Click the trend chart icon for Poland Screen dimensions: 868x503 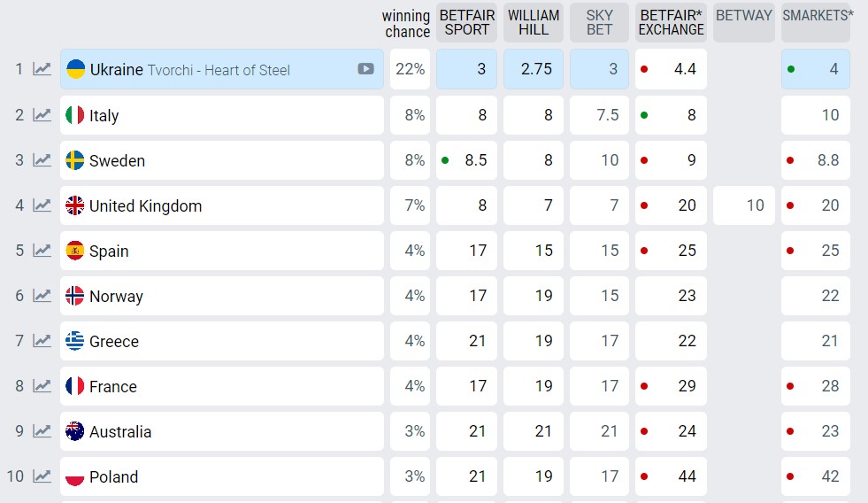(42, 476)
